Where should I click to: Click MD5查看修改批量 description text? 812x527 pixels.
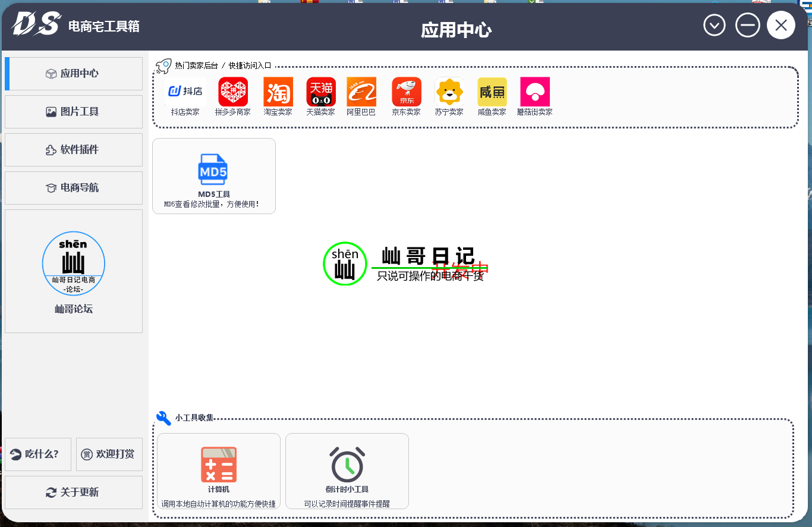pos(212,204)
